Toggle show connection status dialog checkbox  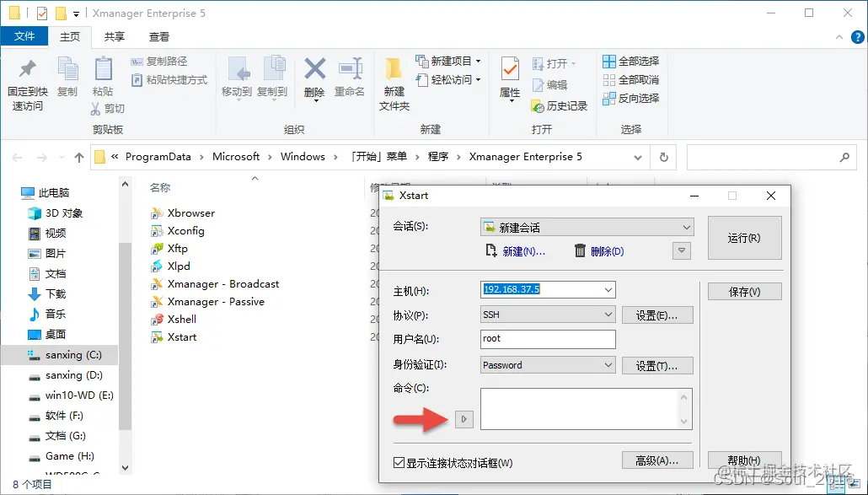coord(399,462)
